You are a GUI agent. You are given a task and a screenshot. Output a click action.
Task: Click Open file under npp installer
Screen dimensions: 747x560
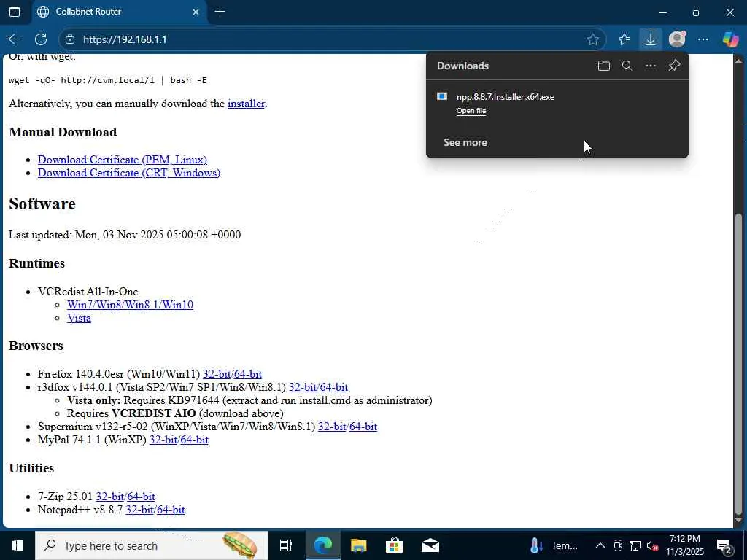coord(471,111)
